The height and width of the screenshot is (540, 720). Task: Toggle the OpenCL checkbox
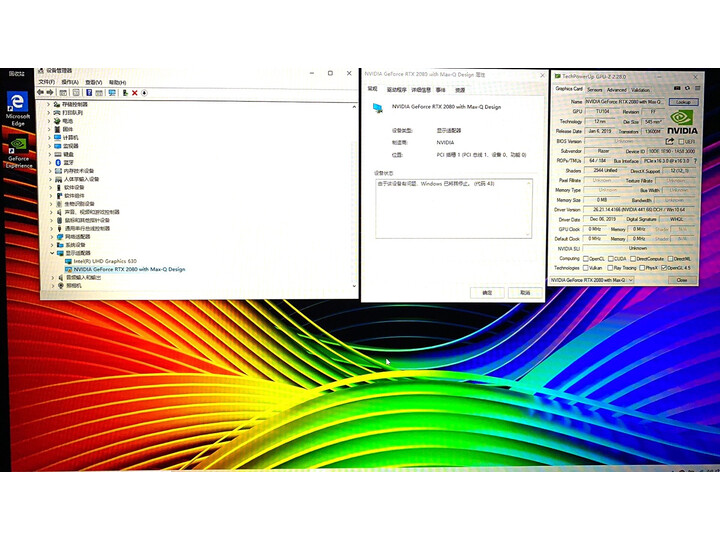pyautogui.click(x=586, y=259)
